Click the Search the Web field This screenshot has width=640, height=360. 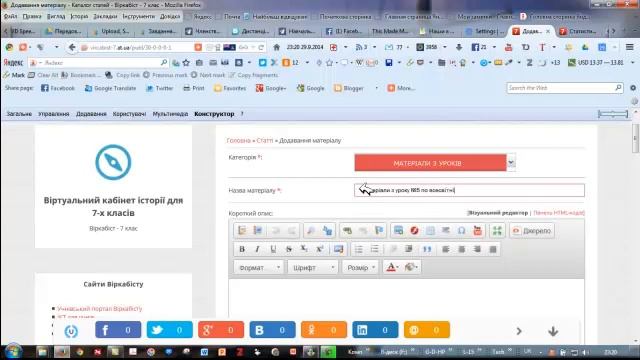565,88
